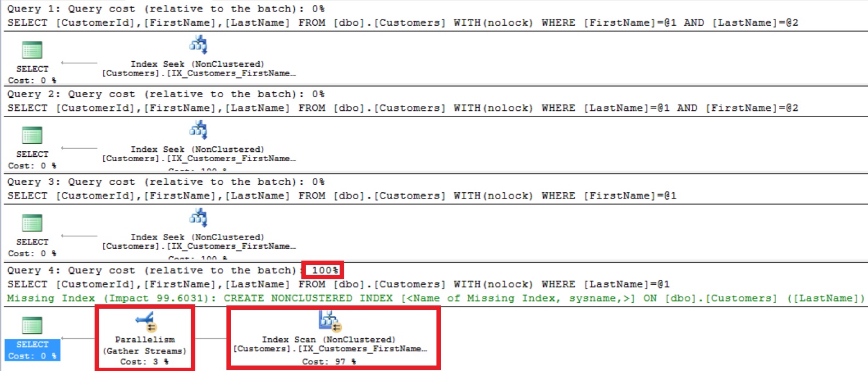Click Query 1 cost header line

[x=166, y=9]
